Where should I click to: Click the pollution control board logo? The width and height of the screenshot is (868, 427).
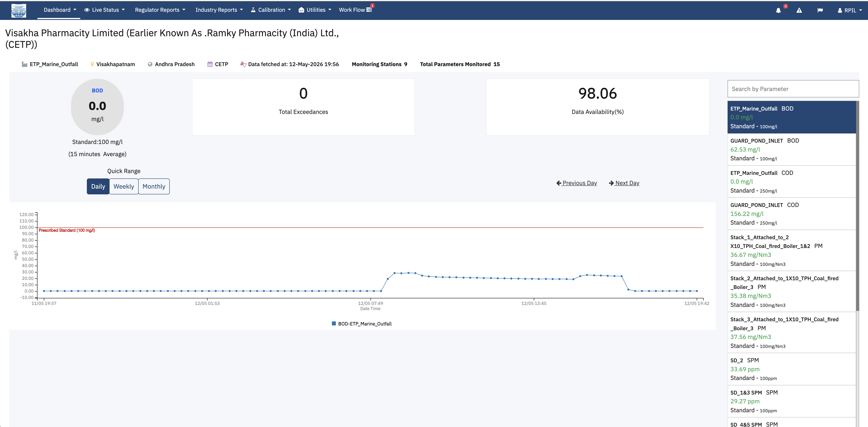click(19, 10)
